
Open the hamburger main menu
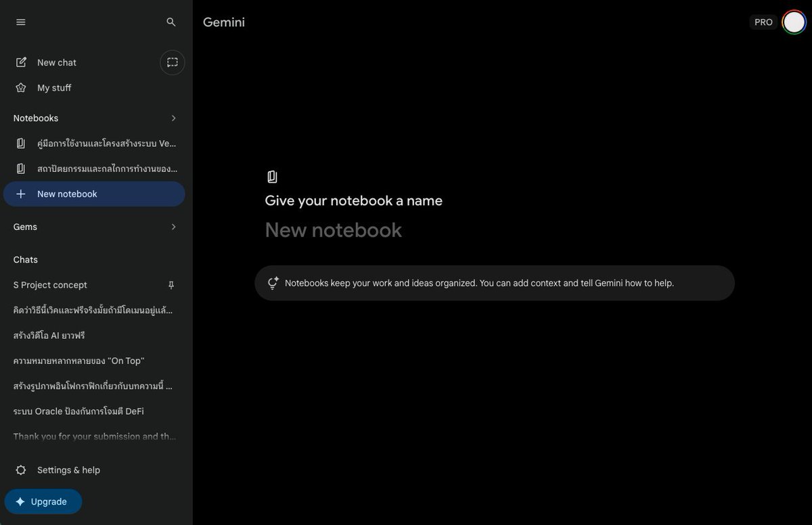tap(21, 22)
